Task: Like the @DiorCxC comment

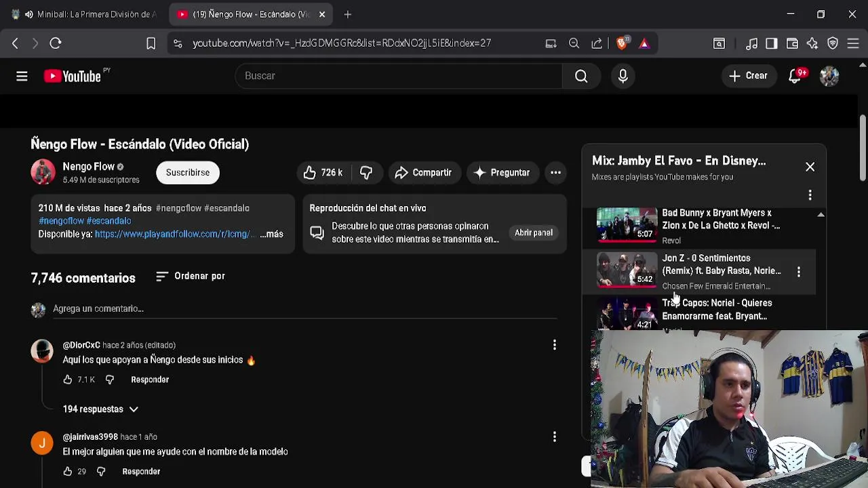Action: click(67, 380)
